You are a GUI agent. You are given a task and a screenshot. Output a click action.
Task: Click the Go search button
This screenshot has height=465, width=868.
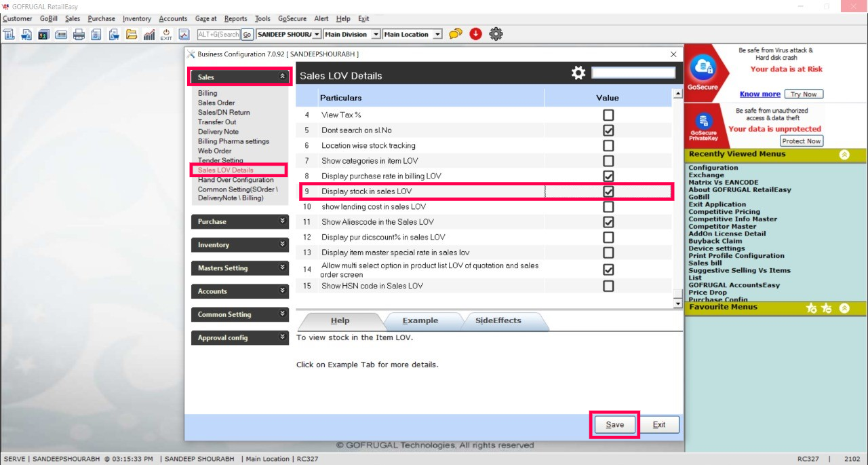click(247, 35)
